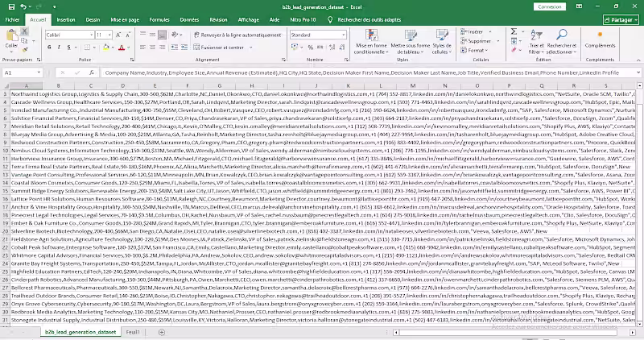
Task: Click the Format Painter brush icon
Action: pos(24,50)
